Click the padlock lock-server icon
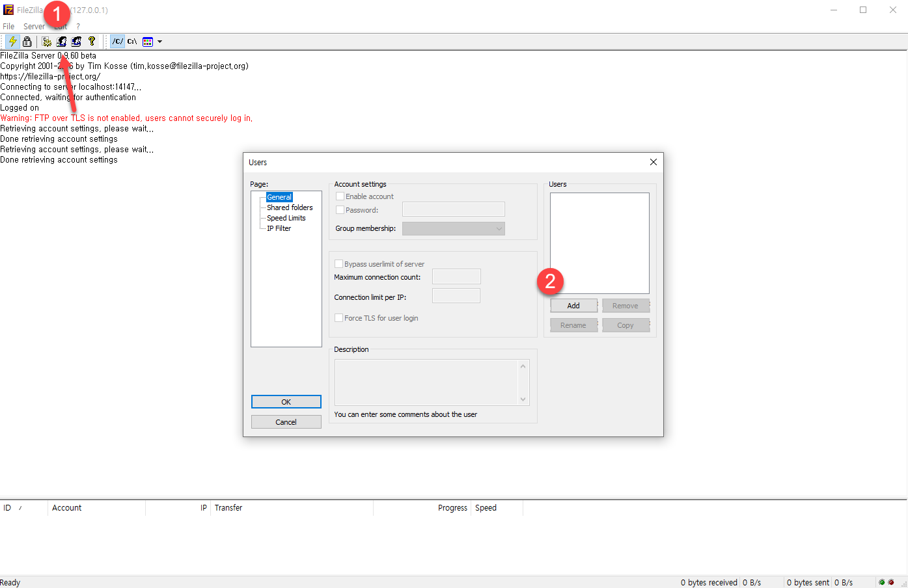908x588 pixels. 27,41
